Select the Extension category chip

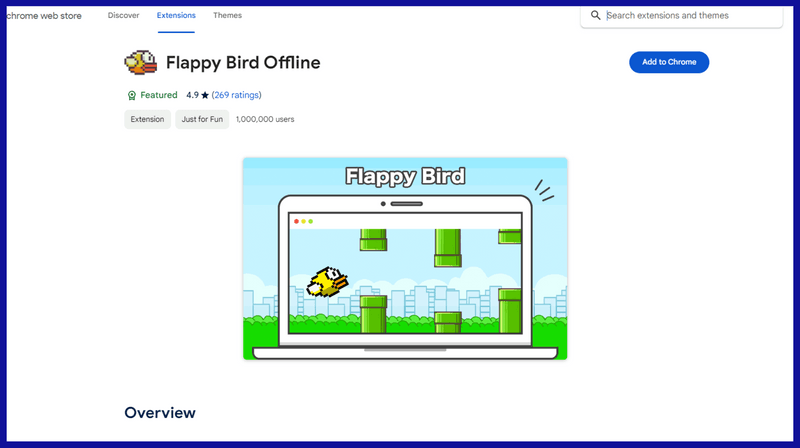tap(147, 119)
